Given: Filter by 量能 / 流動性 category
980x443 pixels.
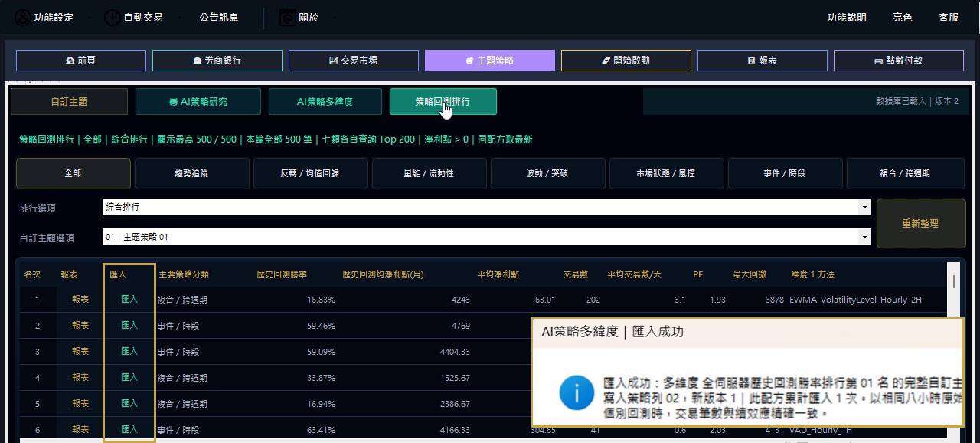Looking at the screenshot, I should tap(430, 173).
